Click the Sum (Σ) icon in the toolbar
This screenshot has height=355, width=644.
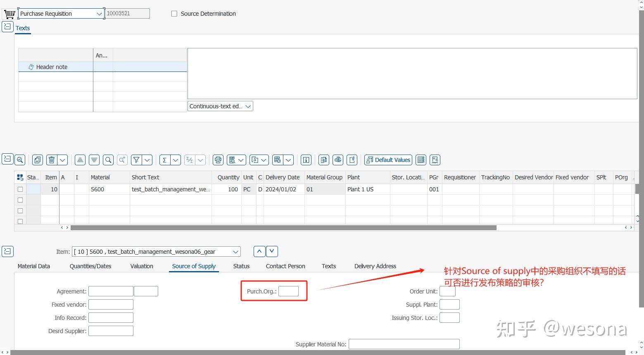pos(166,160)
